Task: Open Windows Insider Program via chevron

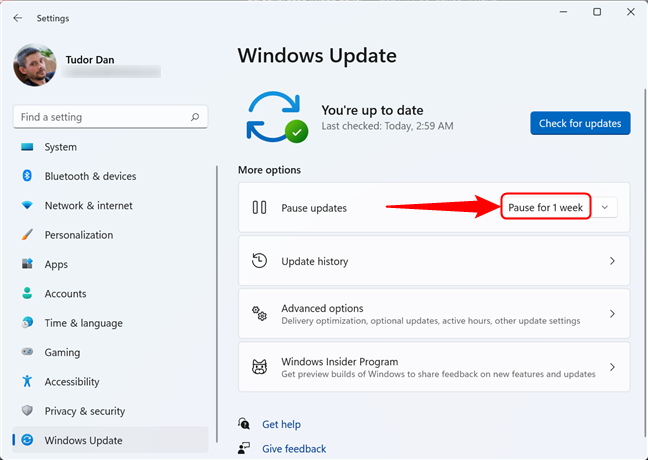Action: pos(612,367)
